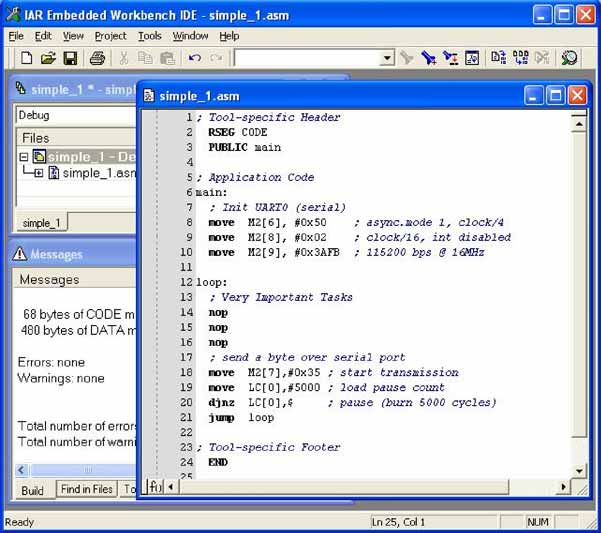
Task: Open the search text dropdown in the toolbar
Action: point(387,59)
